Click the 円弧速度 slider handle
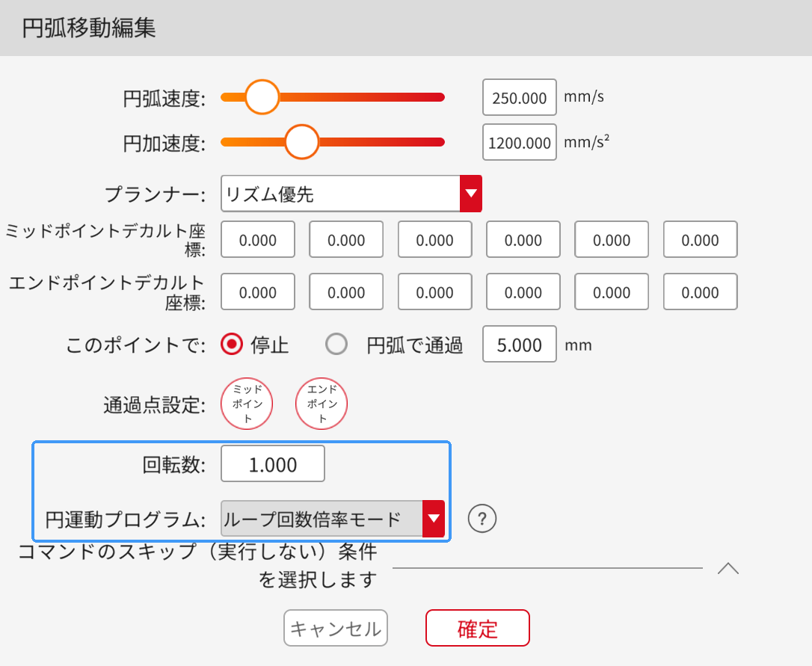 262,97
